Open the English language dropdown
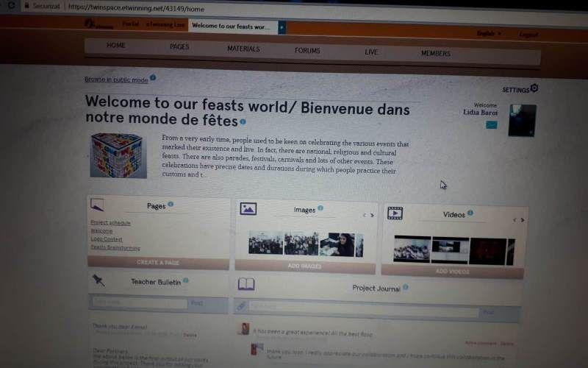This screenshot has height=368, width=588. click(x=489, y=33)
